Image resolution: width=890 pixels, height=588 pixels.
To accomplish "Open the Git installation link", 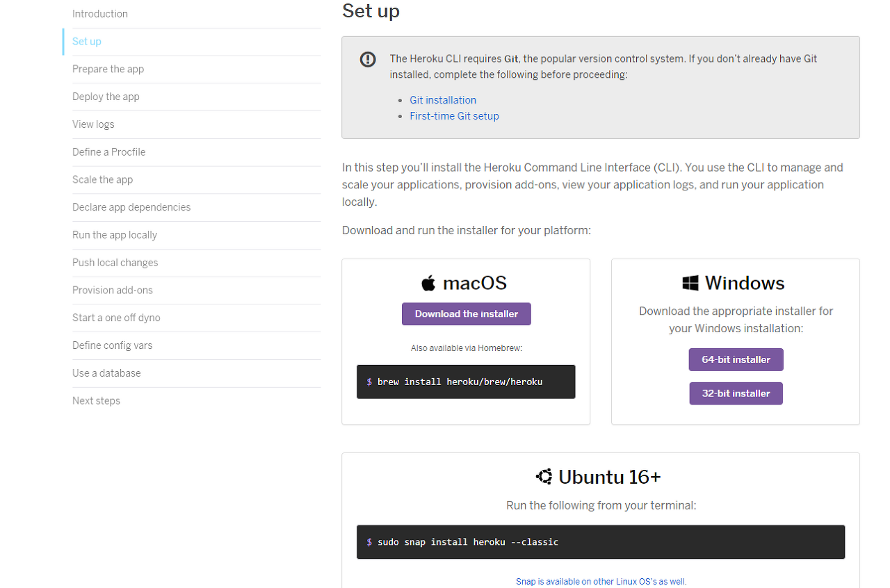I will (x=443, y=100).
